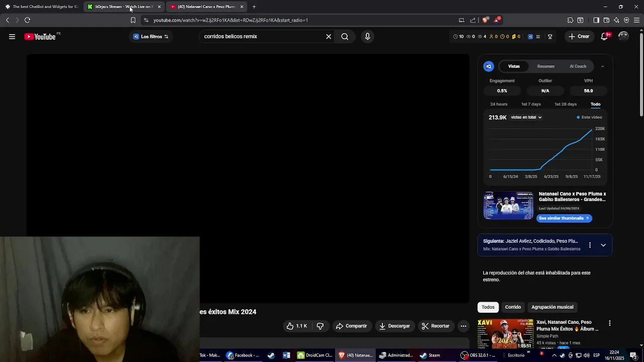Screen dimensions: 644x362
Task: Click the share page icon in address bar
Action: [x=473, y=20]
